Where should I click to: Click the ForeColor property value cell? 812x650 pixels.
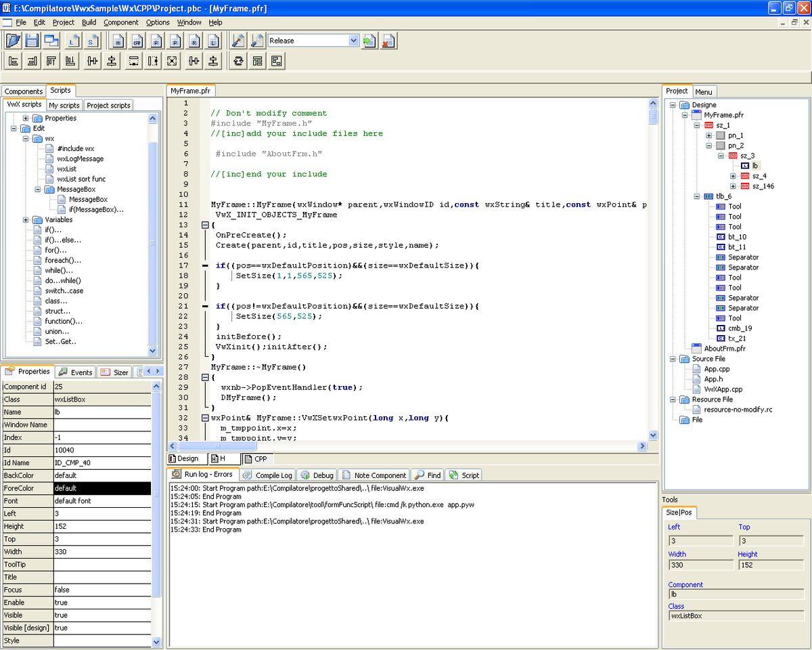point(102,488)
